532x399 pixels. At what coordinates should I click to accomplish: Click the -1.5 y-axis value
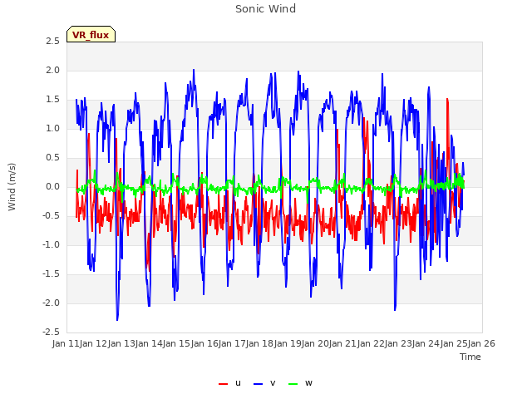tap(52, 274)
